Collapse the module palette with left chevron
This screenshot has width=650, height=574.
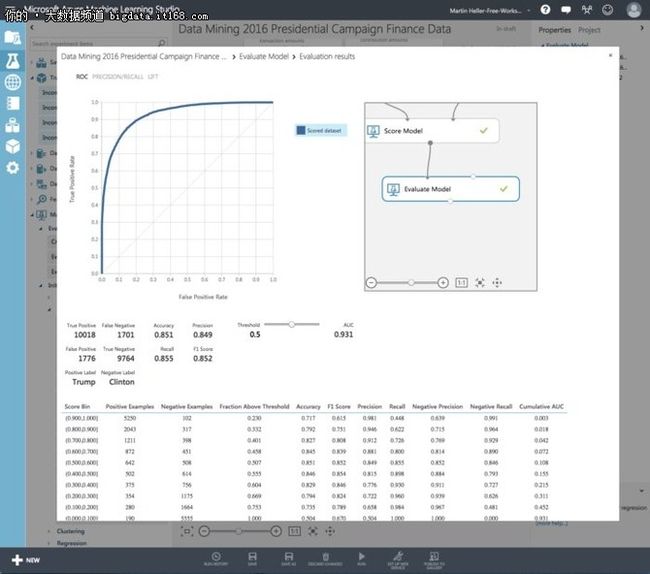(x=32, y=27)
